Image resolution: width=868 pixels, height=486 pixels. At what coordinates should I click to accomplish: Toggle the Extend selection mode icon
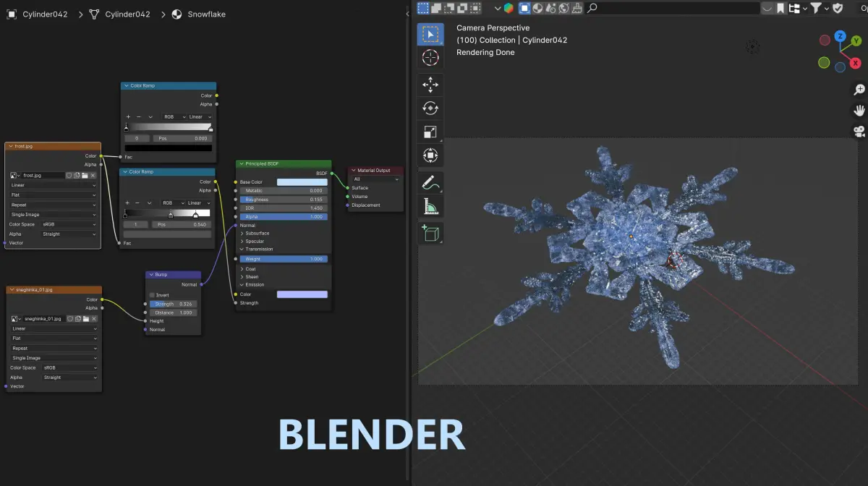[437, 8]
